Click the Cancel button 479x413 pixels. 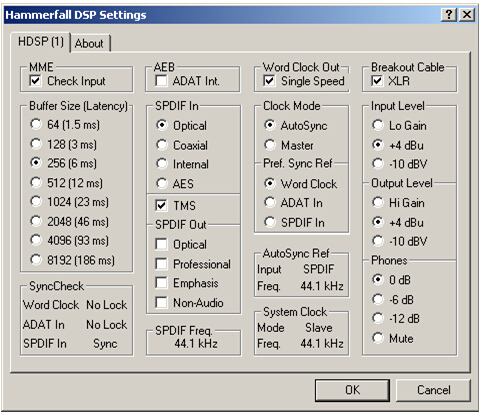(x=433, y=390)
